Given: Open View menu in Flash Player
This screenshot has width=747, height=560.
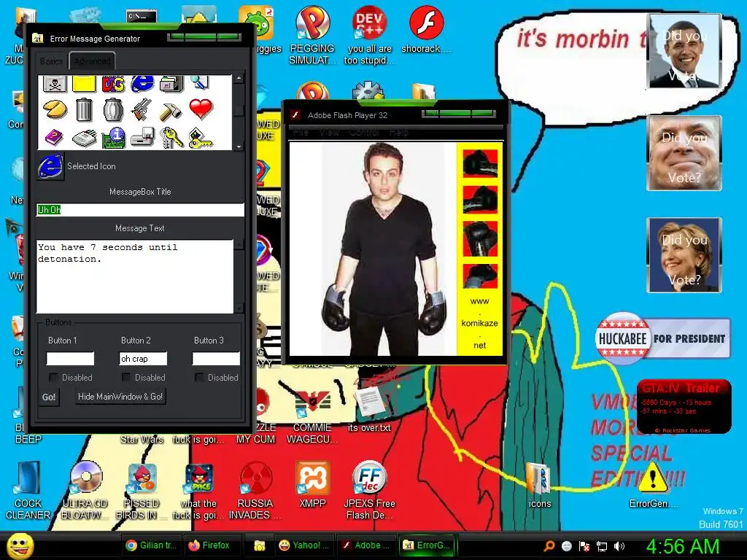Looking at the screenshot, I should [x=329, y=132].
